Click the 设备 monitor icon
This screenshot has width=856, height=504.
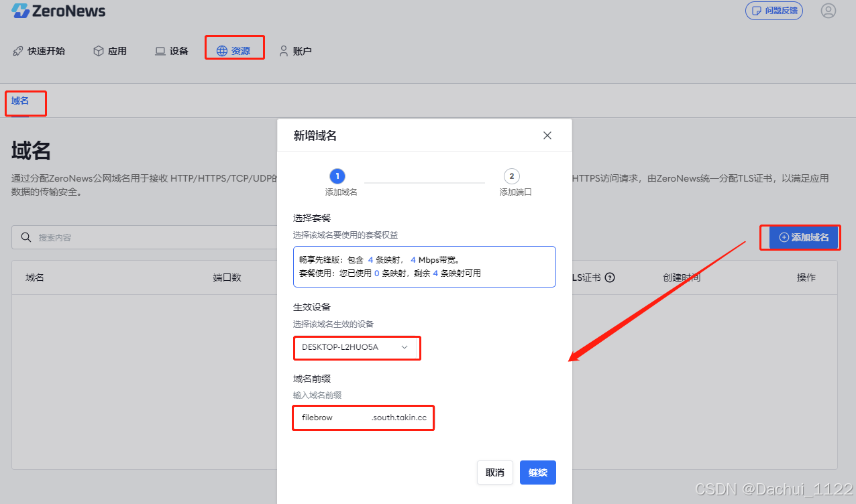[x=160, y=50]
